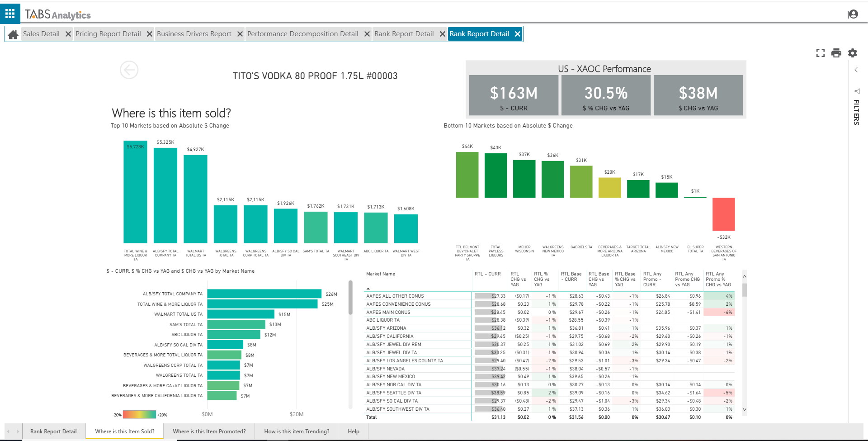Select ALB/SFY TOTAL COMPANY TA horizontal bar
868x441 pixels.
click(x=264, y=294)
